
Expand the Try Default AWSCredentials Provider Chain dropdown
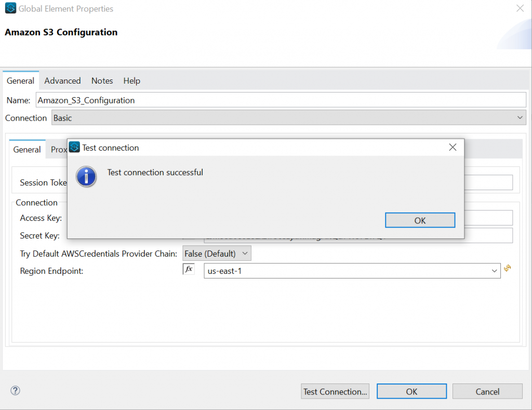pos(216,253)
